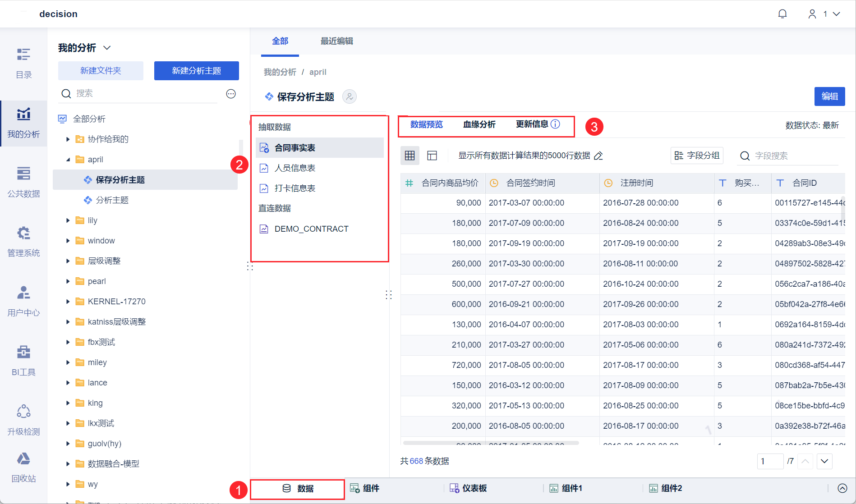
Task: Click the 字段分组 button
Action: pos(697,156)
